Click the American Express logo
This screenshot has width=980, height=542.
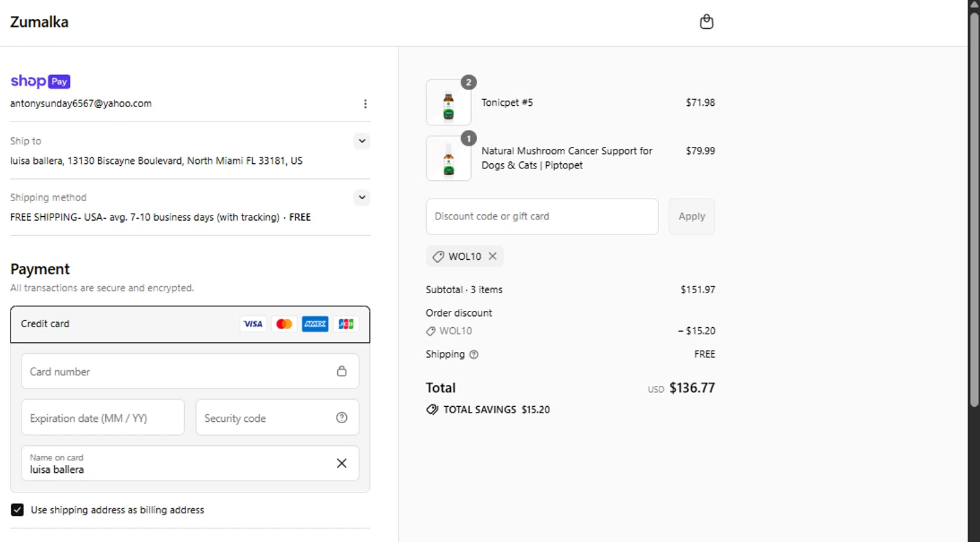tap(315, 324)
